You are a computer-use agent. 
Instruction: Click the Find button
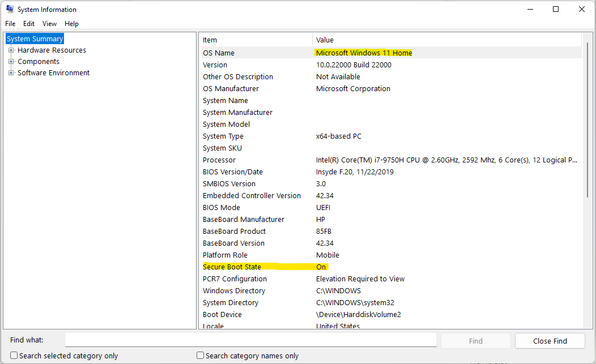tap(475, 341)
